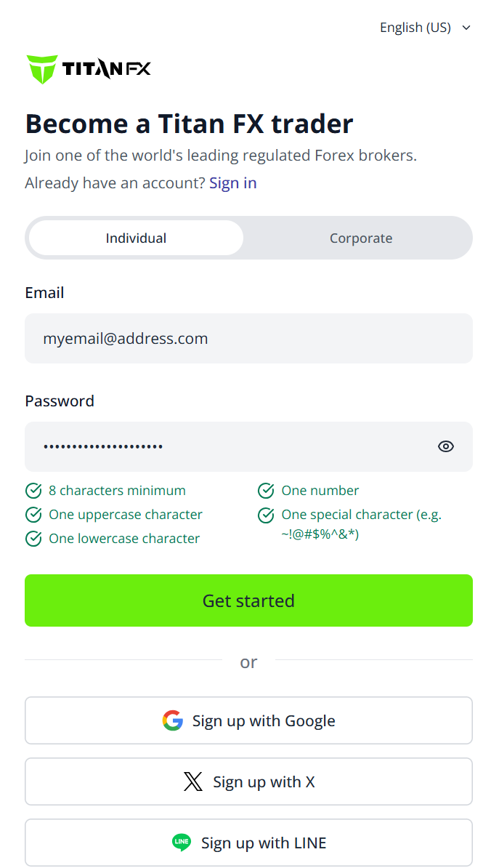
Task: Expand language chevron arrow
Action: click(x=466, y=28)
